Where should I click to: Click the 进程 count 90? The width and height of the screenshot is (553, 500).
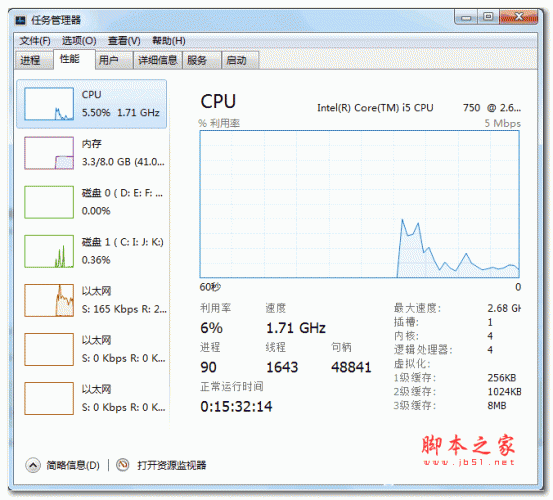(x=208, y=367)
